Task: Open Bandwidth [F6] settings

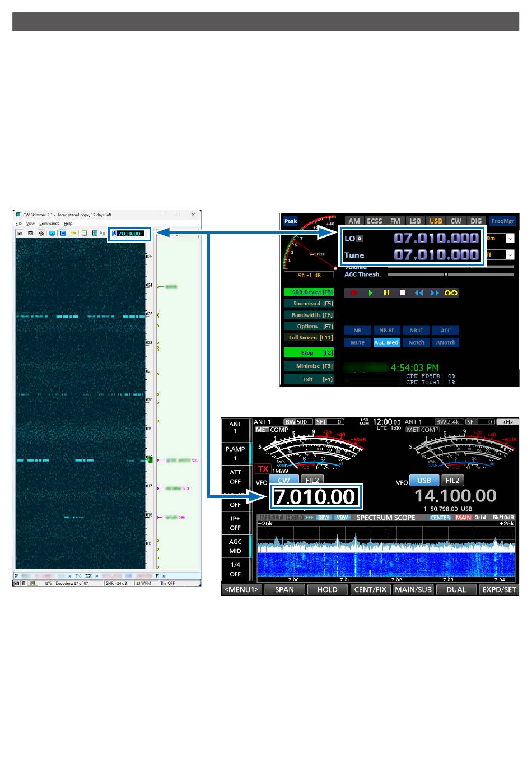Action: pyautogui.click(x=309, y=315)
